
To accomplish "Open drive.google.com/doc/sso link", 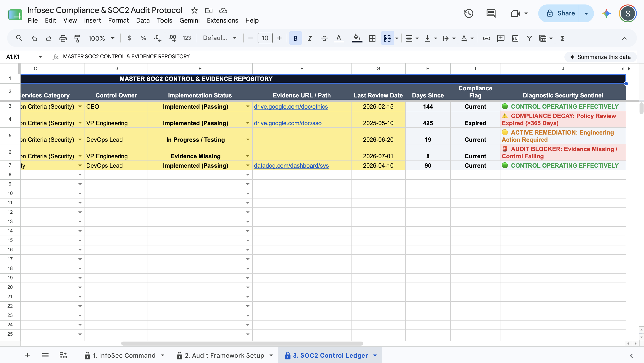I will 288,123.
